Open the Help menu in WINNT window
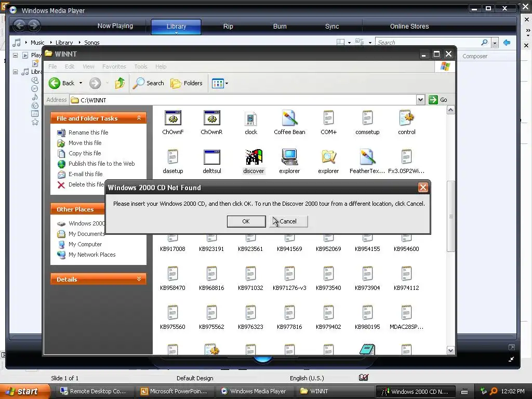 [x=161, y=66]
